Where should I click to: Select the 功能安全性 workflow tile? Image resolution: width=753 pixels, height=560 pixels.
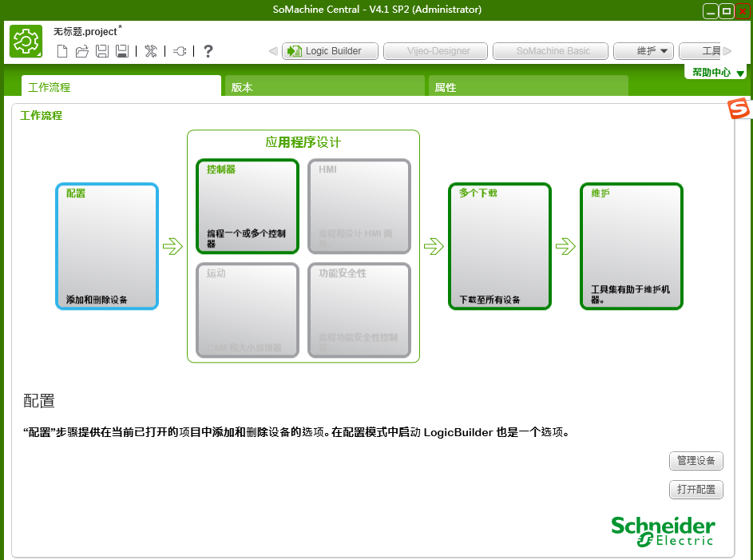click(359, 310)
